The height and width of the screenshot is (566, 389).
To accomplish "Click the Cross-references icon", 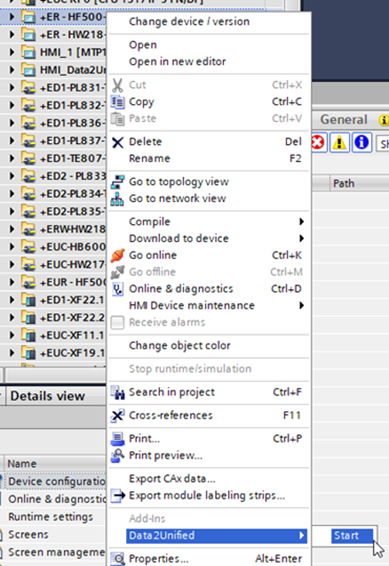I will (x=117, y=415).
